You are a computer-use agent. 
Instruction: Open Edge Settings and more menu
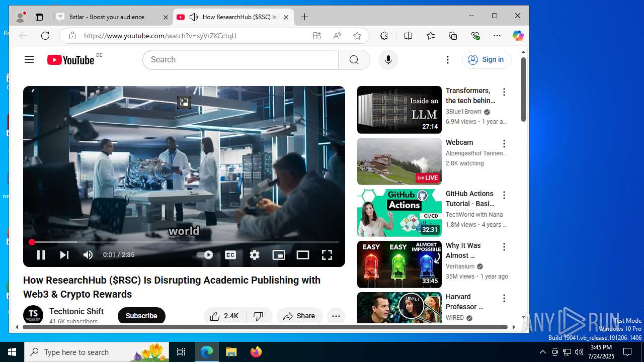point(497,36)
